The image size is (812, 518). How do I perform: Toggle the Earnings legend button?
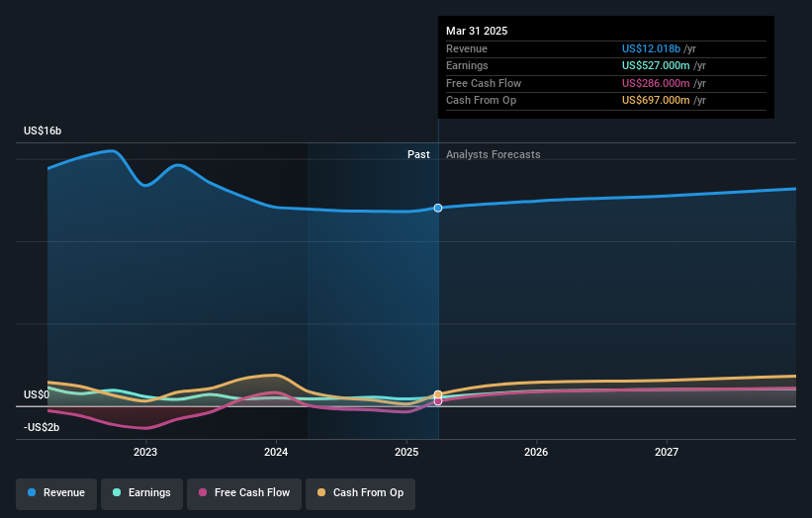tap(141, 493)
